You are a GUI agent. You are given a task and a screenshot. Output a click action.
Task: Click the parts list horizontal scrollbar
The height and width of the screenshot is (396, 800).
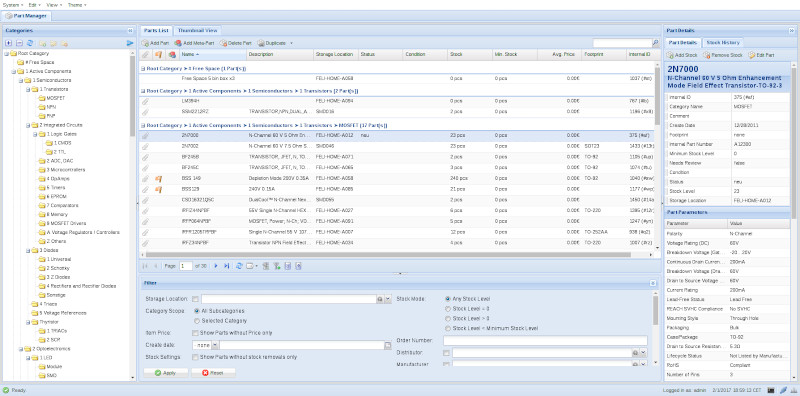pyautogui.click(x=399, y=254)
